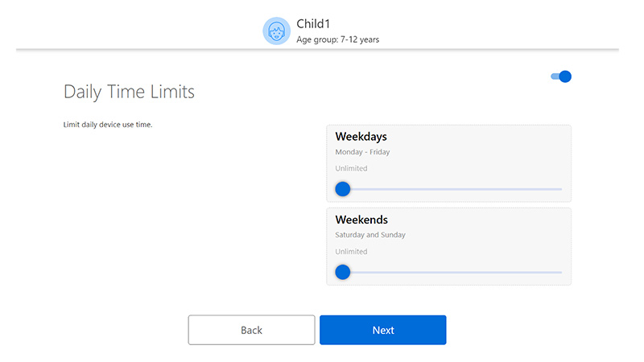
Task: Click the Weekends card title
Action: 361,220
